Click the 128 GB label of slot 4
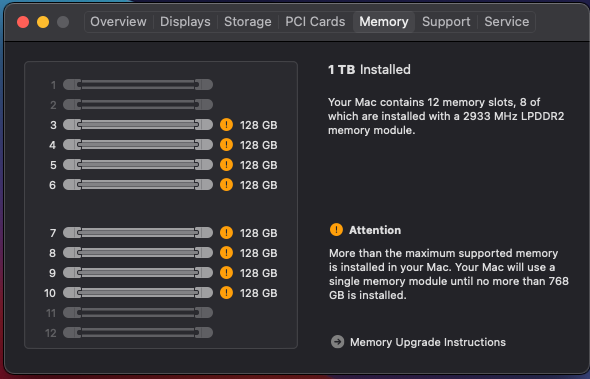Screen dimensions: 590x379 [259, 145]
